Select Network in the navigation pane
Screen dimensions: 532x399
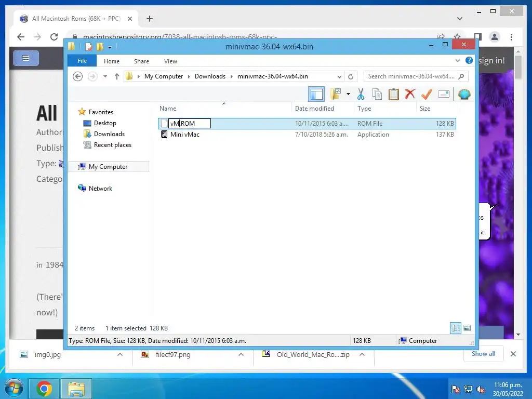coord(100,188)
